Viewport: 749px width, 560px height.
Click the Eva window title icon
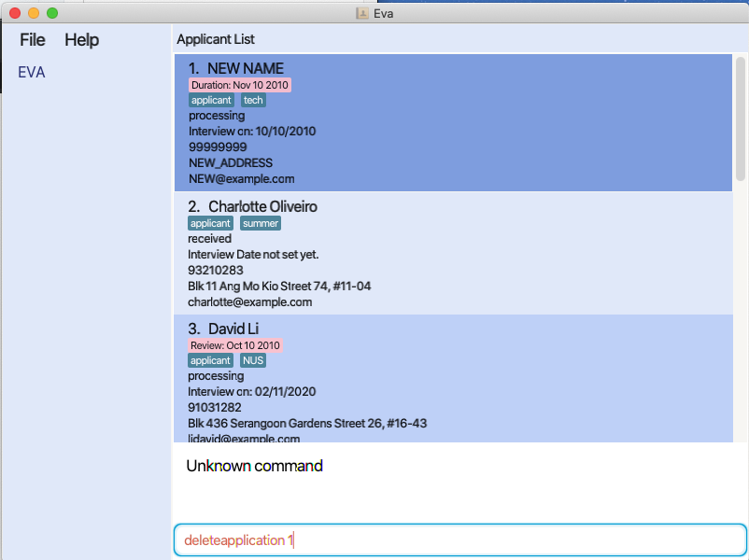pyautogui.click(x=362, y=13)
